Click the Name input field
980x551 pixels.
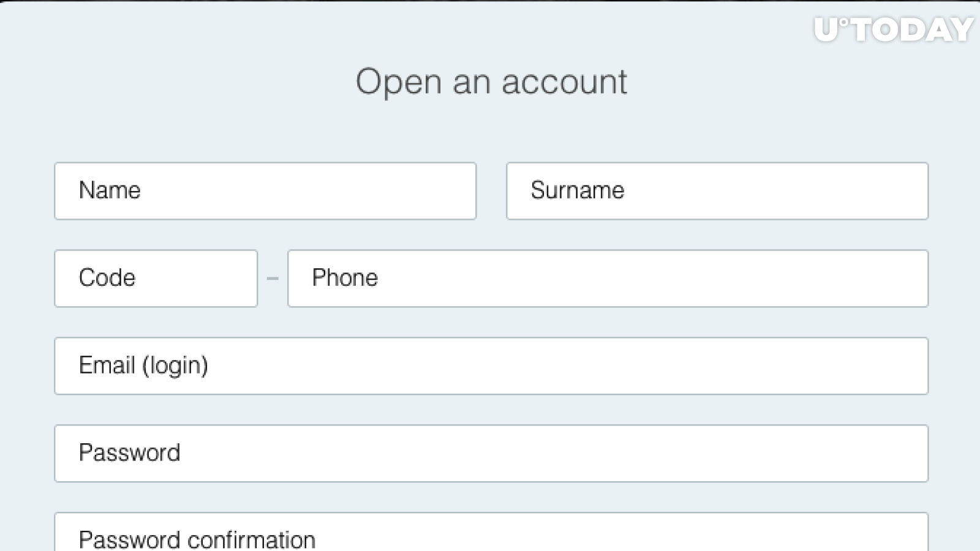click(x=265, y=191)
